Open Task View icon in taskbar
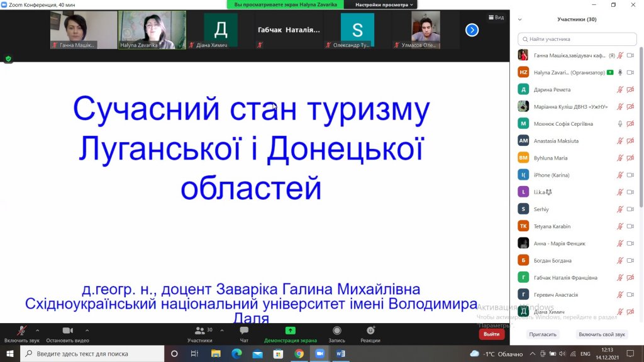This screenshot has height=362, width=644. (x=195, y=353)
